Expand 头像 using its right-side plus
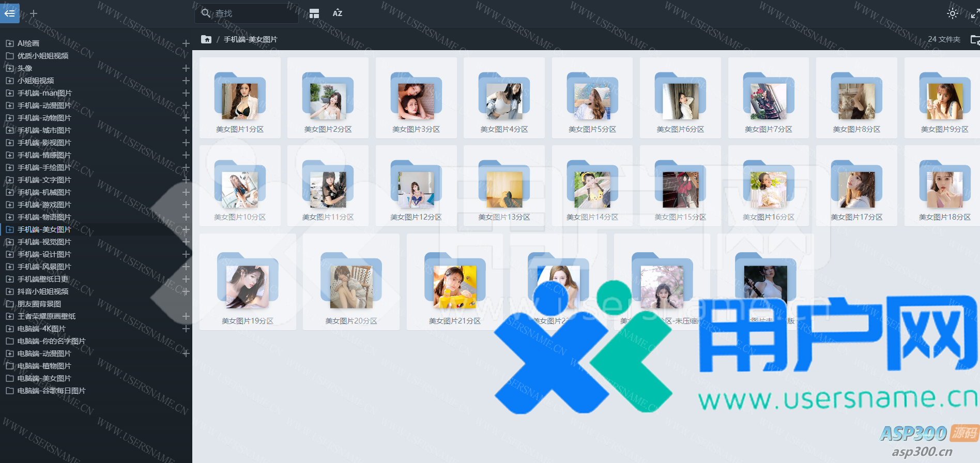Screen dimensions: 980x463 tap(186, 68)
